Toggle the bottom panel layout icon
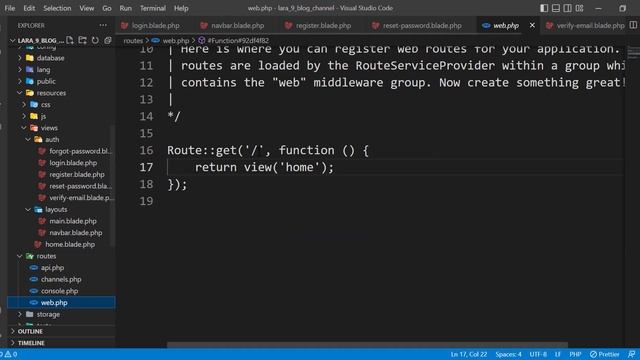This screenshot has height=360, width=640. tap(556, 8)
